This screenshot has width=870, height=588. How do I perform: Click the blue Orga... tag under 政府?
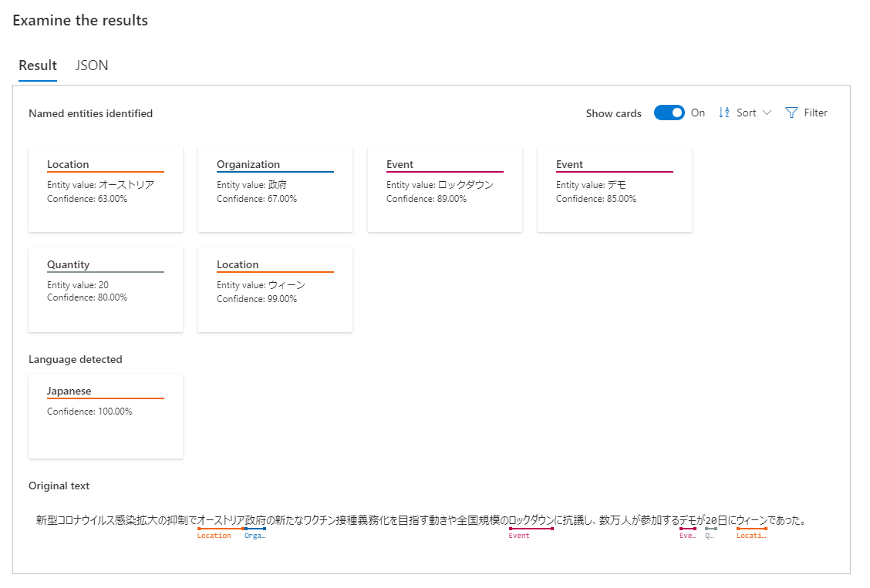coord(255,536)
